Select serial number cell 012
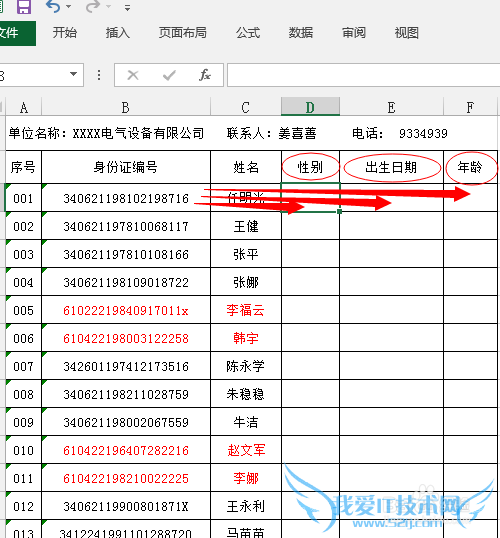Screen dimensions: 500x538 click(x=23, y=506)
